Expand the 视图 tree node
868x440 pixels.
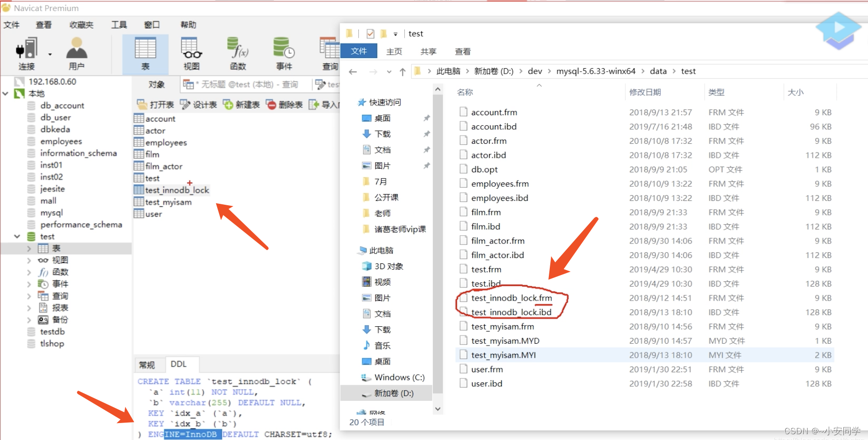[x=29, y=260]
